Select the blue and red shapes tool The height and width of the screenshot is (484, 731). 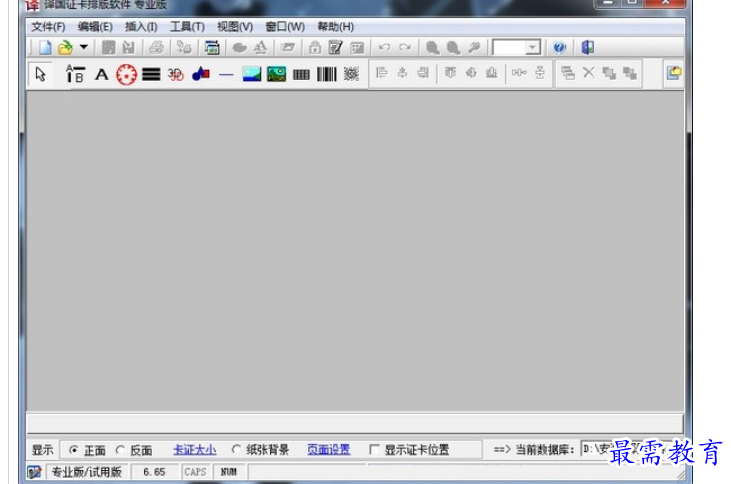click(201, 74)
